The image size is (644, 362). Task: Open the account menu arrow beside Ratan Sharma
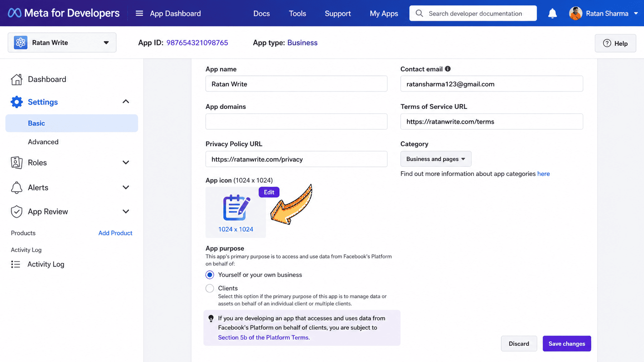pos(636,13)
